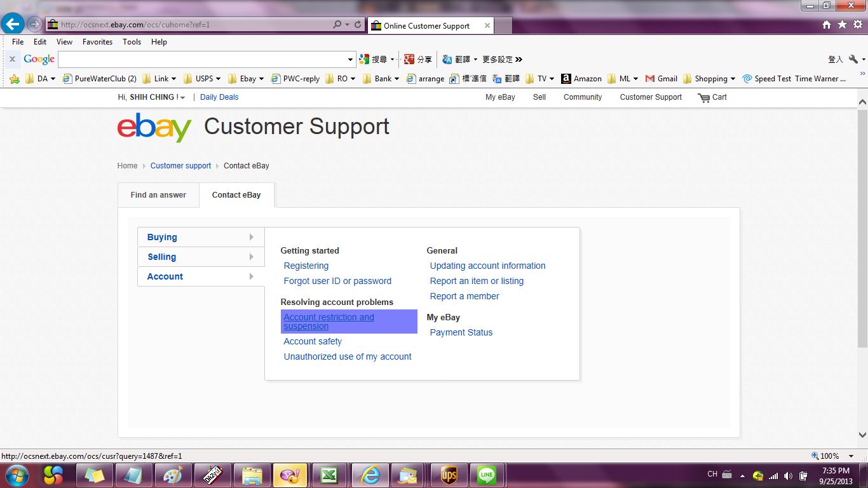The height and width of the screenshot is (488, 868).
Task: Open the Yahoo Messenger taskbar icon
Action: click(290, 475)
